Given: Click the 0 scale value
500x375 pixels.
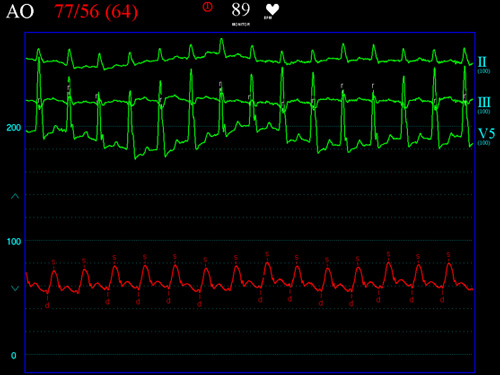Looking at the screenshot, I should [14, 356].
